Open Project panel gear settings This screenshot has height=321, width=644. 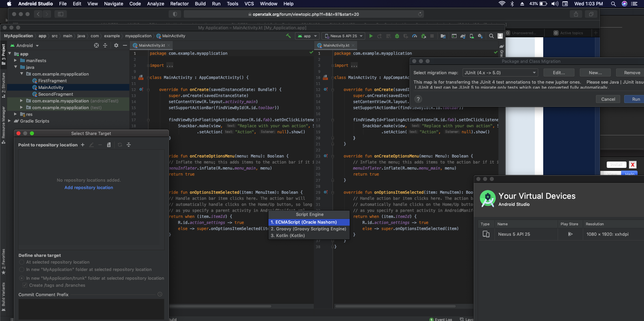click(x=116, y=45)
